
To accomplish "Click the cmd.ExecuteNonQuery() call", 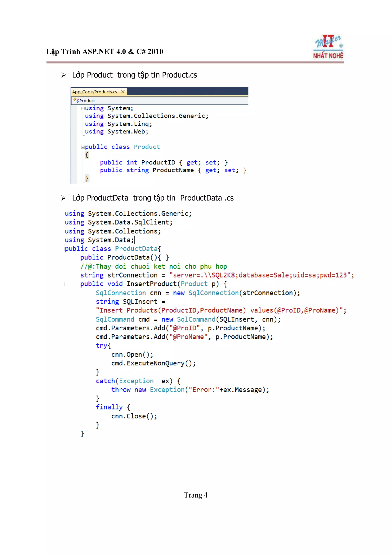I will click(x=153, y=363).
